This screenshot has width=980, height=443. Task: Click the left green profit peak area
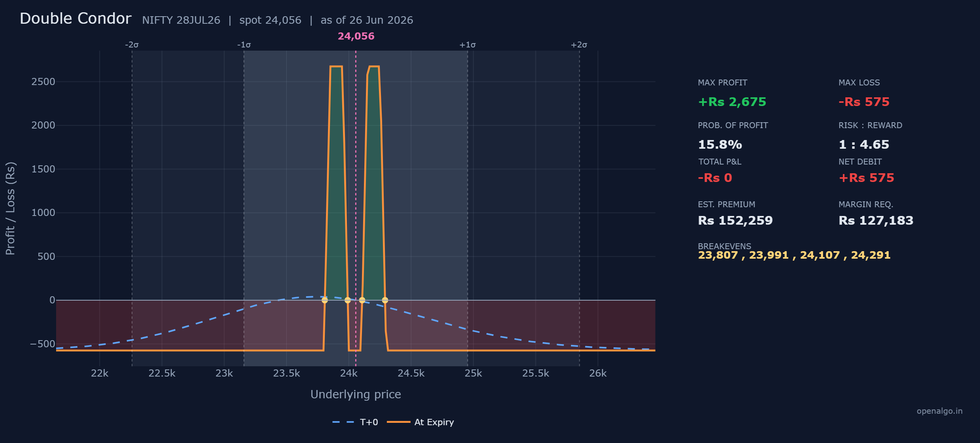336,183
